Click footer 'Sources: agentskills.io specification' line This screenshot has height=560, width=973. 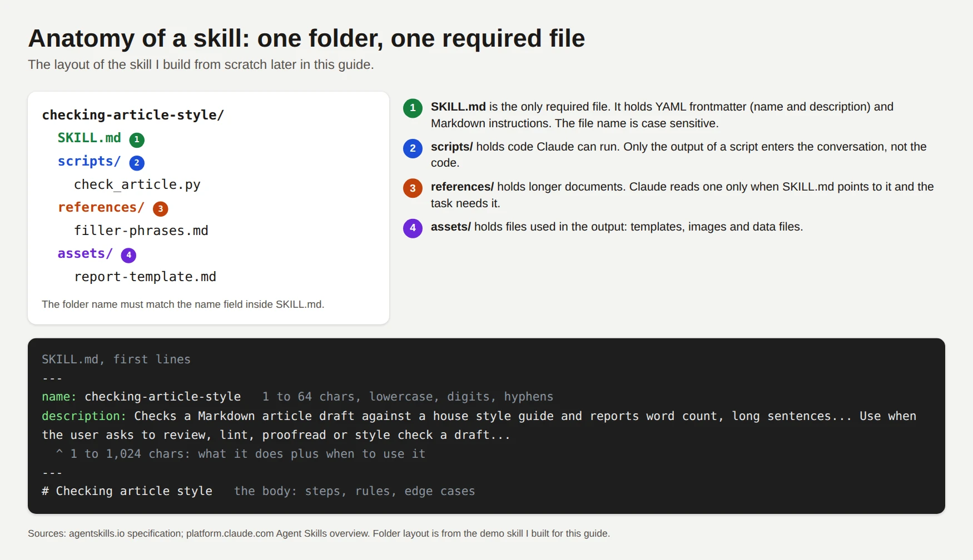tap(319, 533)
